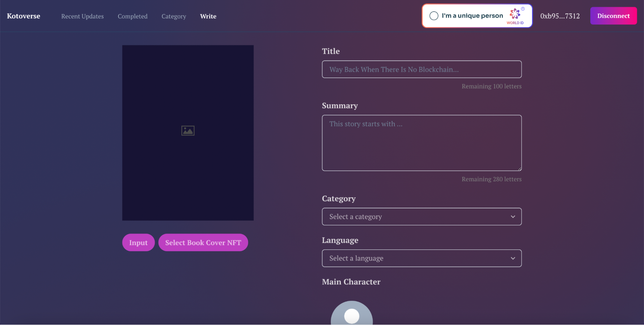Open the Completed section

click(x=133, y=16)
